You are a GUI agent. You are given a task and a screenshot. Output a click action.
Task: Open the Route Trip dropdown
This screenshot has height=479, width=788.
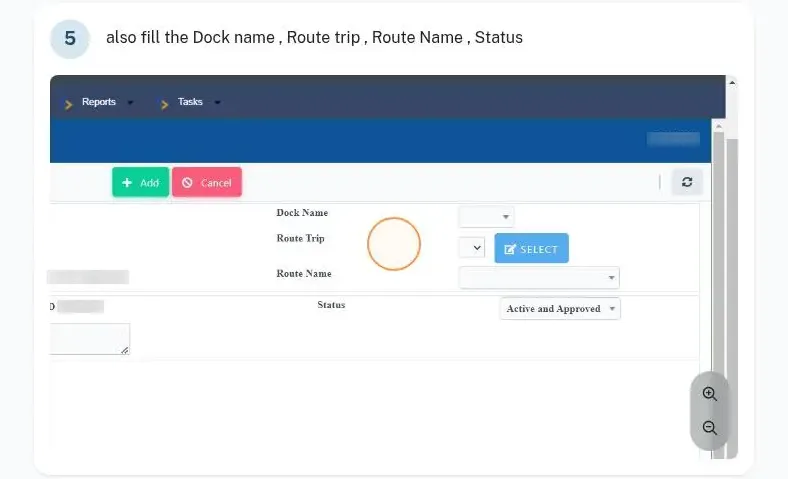click(x=472, y=248)
